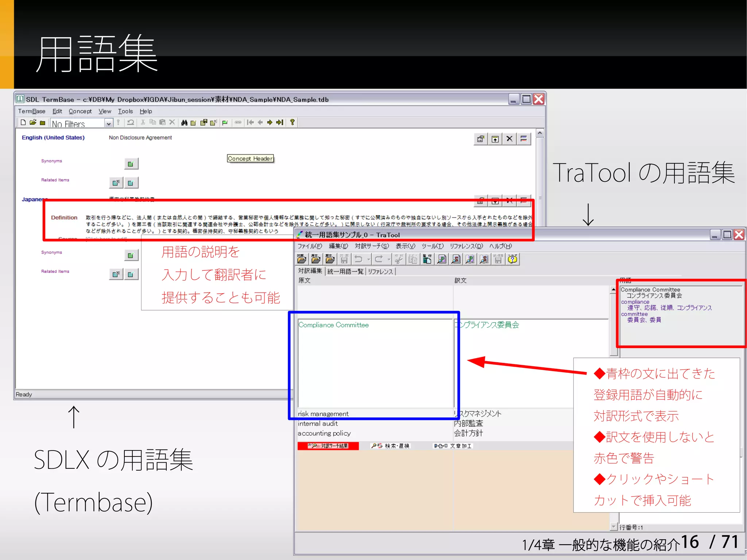Click the yellow help bubble icon in TraTool
Image resolution: width=747 pixels, height=560 pixels.
[512, 259]
